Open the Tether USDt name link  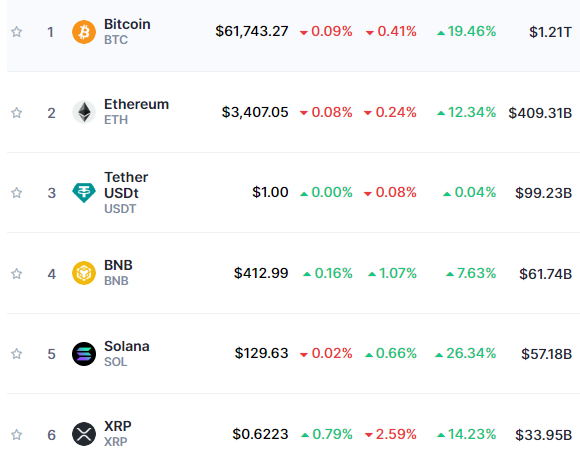pos(126,185)
